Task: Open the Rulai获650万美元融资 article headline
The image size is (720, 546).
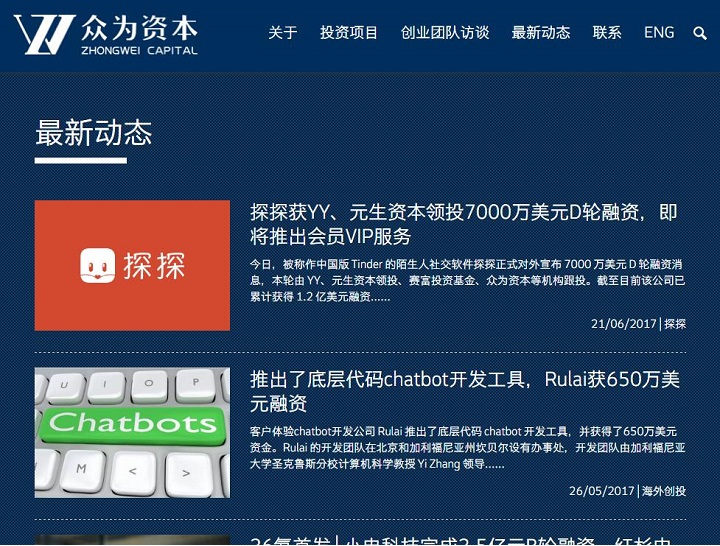Action: tap(465, 391)
